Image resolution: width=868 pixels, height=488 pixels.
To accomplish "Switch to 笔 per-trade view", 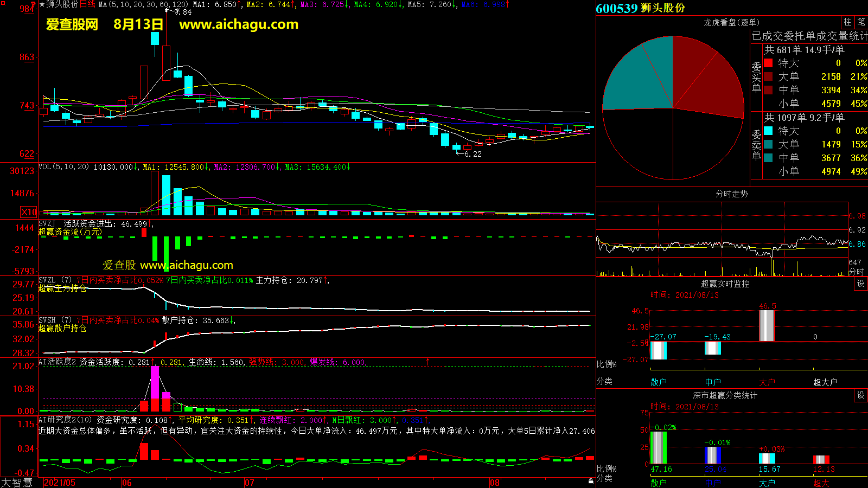I will (x=861, y=22).
